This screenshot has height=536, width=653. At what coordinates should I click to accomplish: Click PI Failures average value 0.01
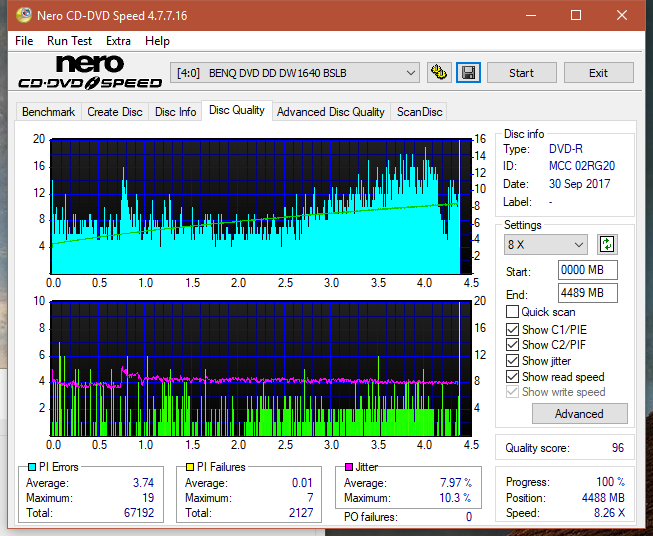click(x=302, y=483)
